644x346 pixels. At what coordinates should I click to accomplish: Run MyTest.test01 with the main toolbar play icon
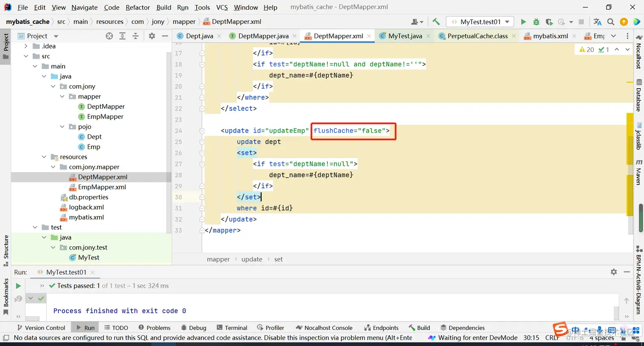523,22
